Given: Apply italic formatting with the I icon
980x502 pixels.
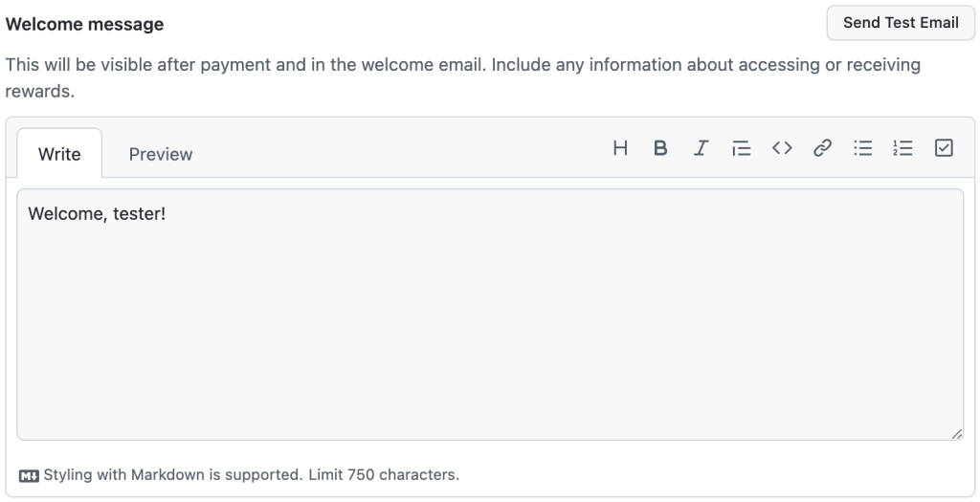Looking at the screenshot, I should tap(701, 148).
